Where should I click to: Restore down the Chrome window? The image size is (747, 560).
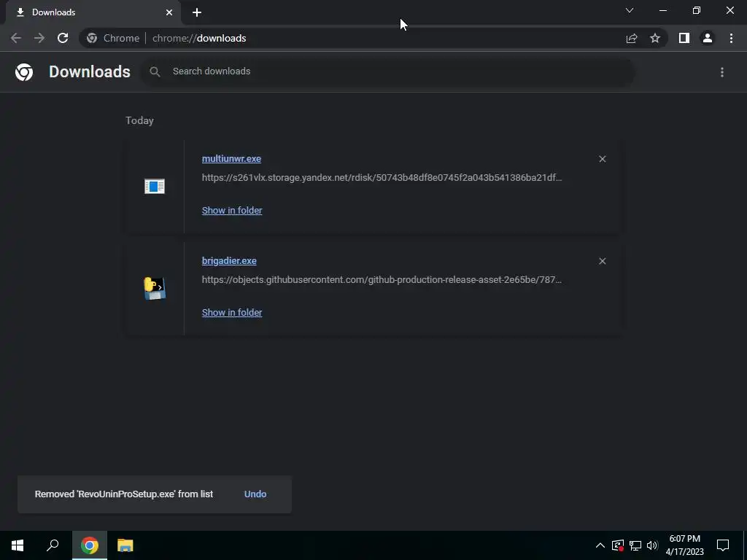click(x=697, y=10)
